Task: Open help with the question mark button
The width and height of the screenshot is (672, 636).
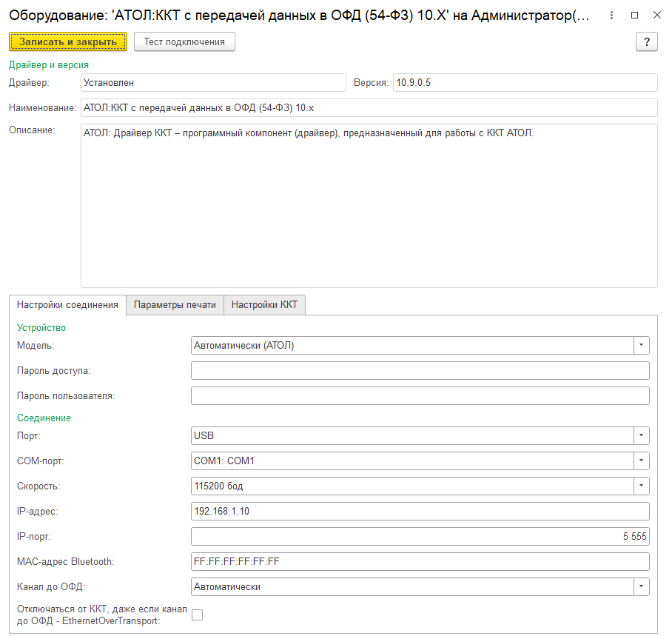Action: coord(646,41)
